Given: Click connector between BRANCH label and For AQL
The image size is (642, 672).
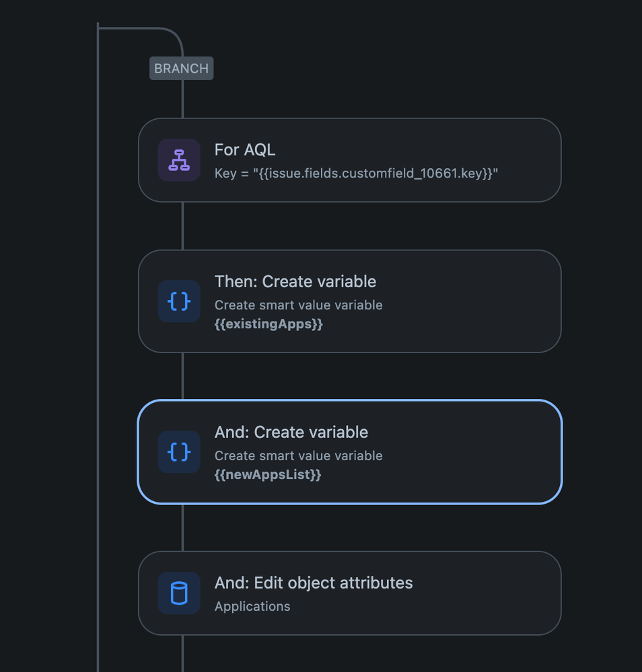Looking at the screenshot, I should click(x=182, y=99).
